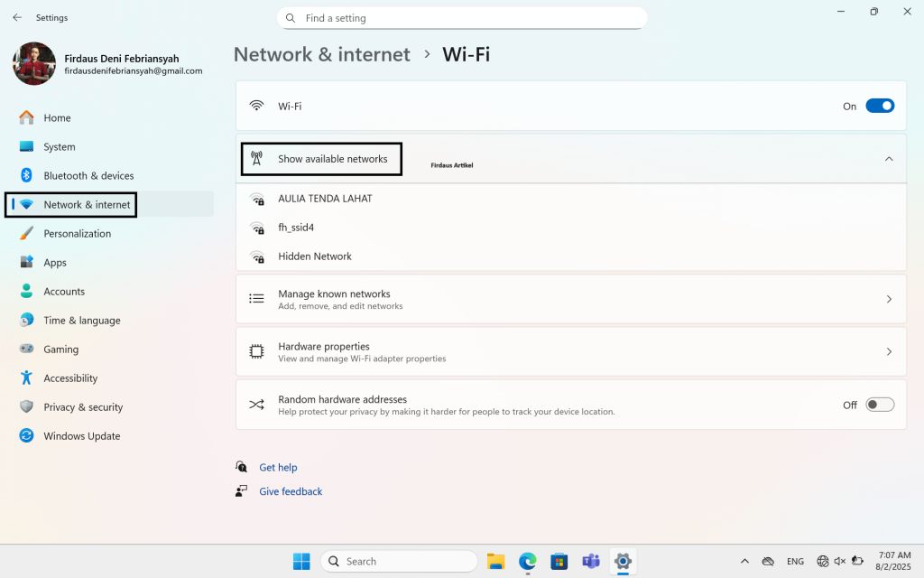Mute icon in the system tray
This screenshot has width=924, height=578.
click(x=840, y=561)
